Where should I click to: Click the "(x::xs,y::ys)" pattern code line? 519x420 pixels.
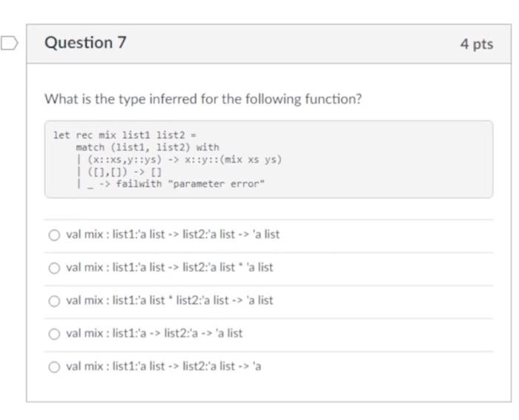click(x=182, y=159)
